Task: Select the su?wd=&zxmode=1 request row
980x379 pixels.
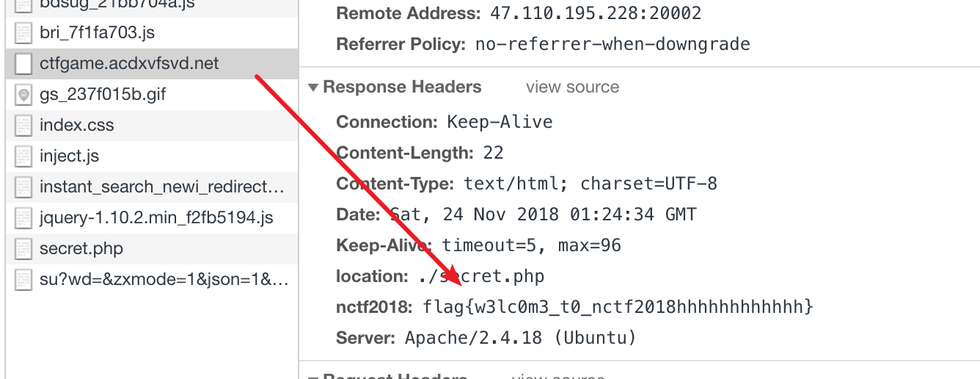Action: [164, 280]
